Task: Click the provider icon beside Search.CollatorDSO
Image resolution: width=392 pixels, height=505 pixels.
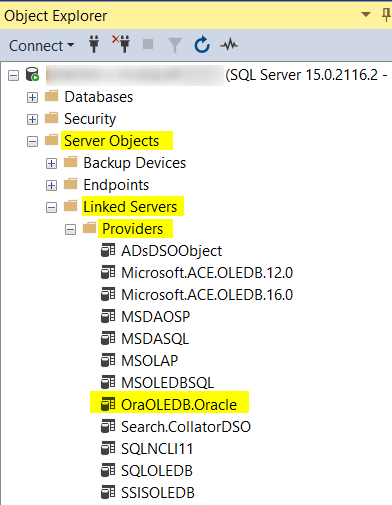Action: tap(108, 426)
